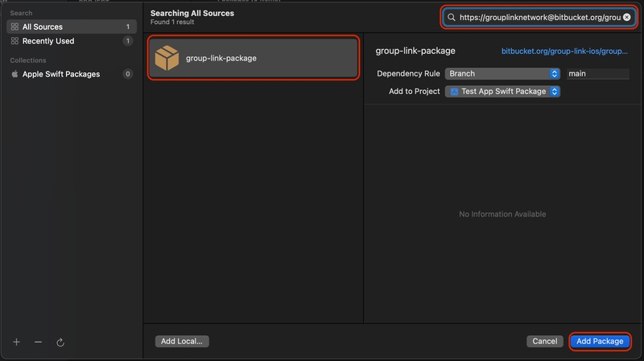Click the Add Package button
This screenshot has width=644, height=361.
(600, 342)
